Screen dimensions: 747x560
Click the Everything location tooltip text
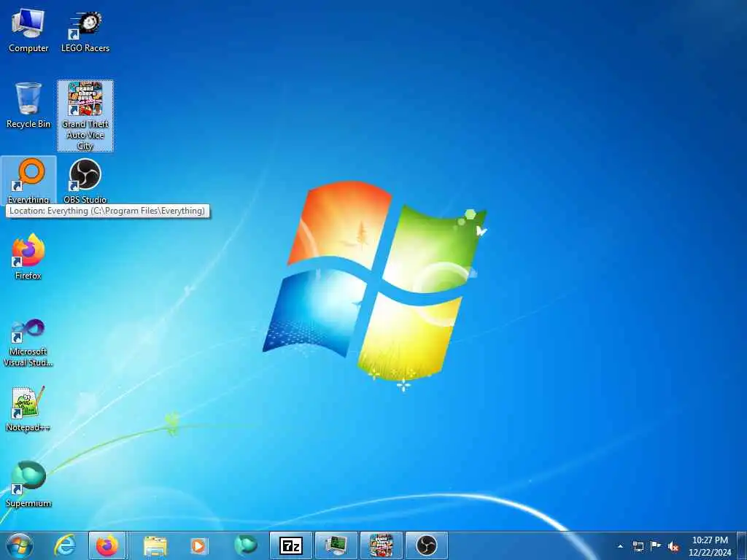(x=107, y=211)
